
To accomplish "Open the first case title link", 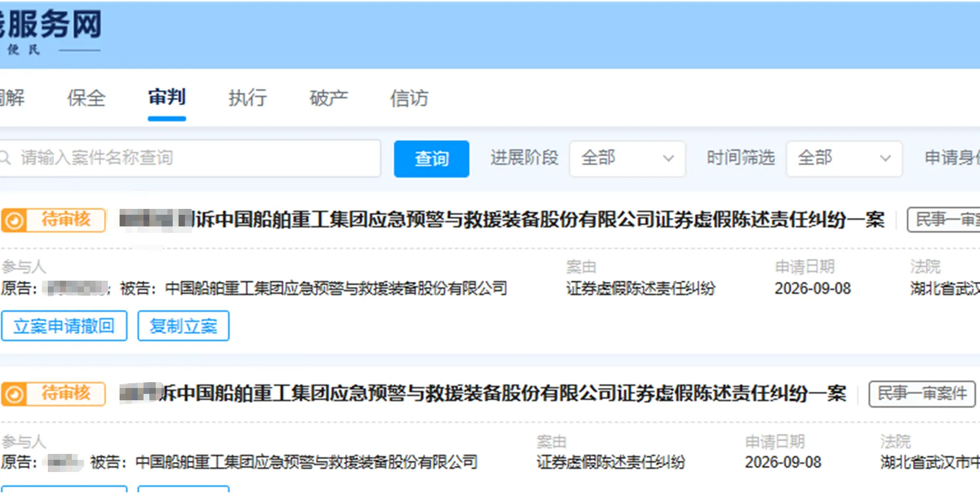I will point(502,220).
